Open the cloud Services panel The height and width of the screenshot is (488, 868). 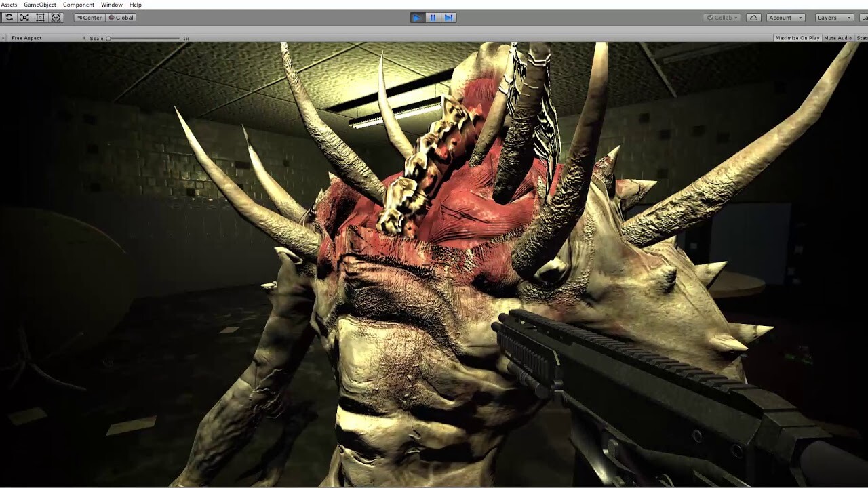pyautogui.click(x=753, y=18)
